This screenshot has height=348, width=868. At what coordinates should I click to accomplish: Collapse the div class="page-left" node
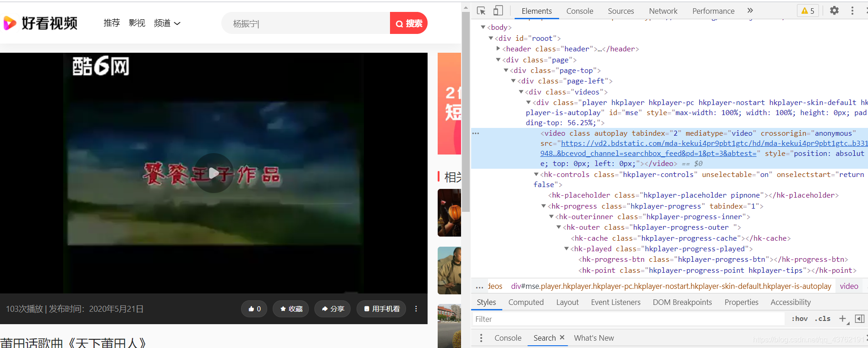513,81
